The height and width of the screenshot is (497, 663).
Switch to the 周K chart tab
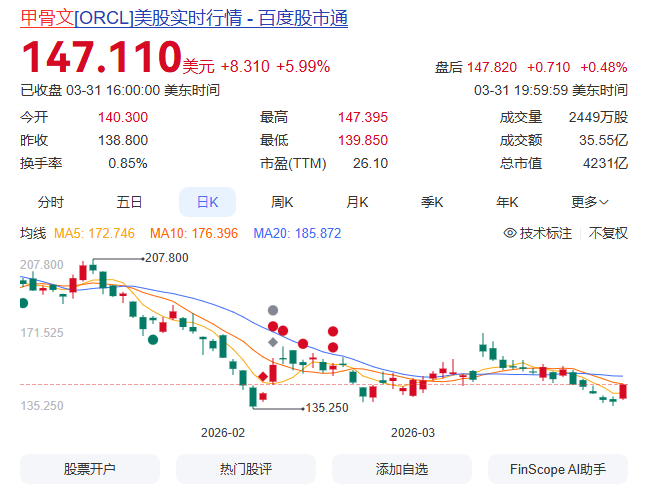pos(282,202)
